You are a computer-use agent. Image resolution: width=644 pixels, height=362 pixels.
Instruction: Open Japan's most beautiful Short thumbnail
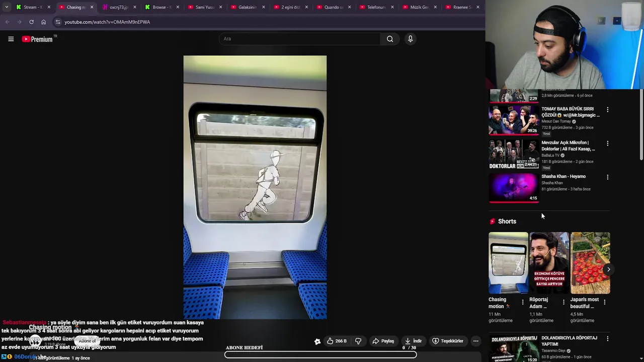[590, 263]
